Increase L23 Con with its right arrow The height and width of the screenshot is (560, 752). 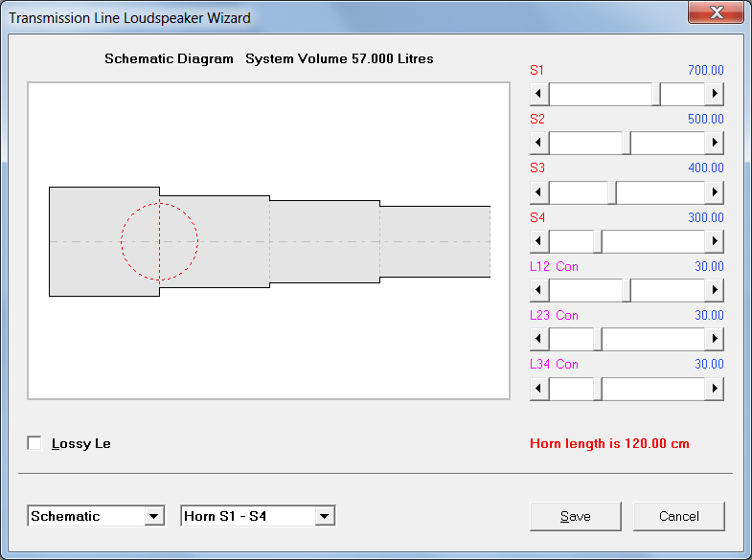click(714, 339)
